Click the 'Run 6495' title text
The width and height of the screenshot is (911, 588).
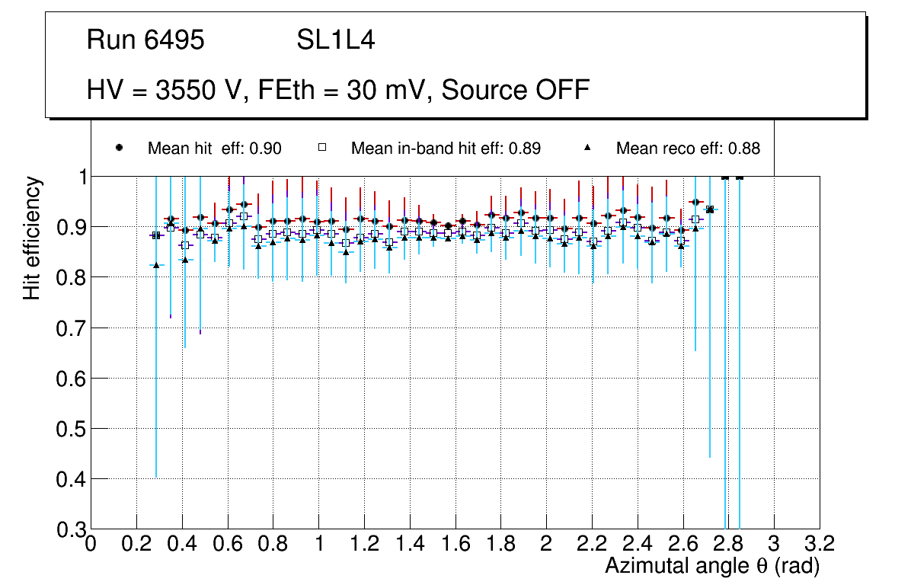(145, 40)
